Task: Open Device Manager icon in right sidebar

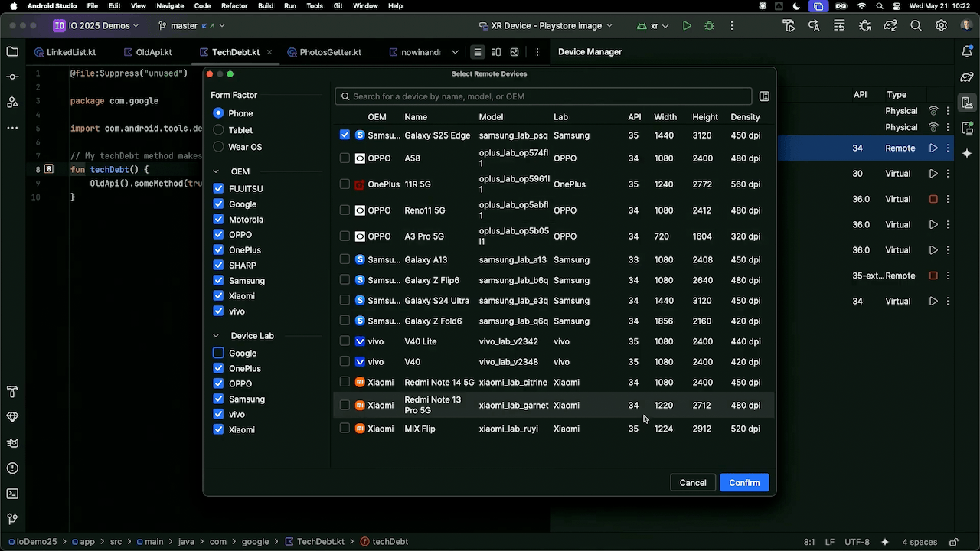Action: 967,103
